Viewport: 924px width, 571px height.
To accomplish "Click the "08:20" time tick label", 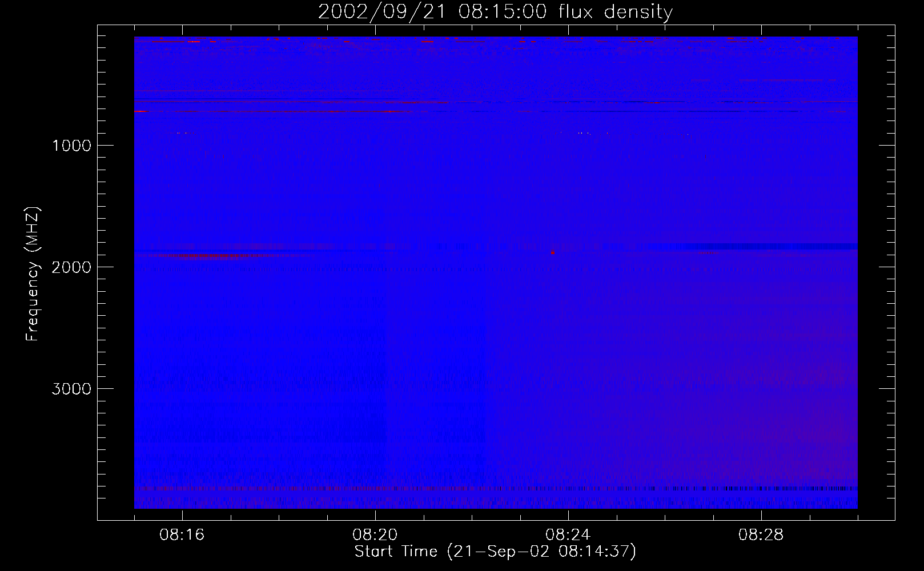I will (x=375, y=535).
